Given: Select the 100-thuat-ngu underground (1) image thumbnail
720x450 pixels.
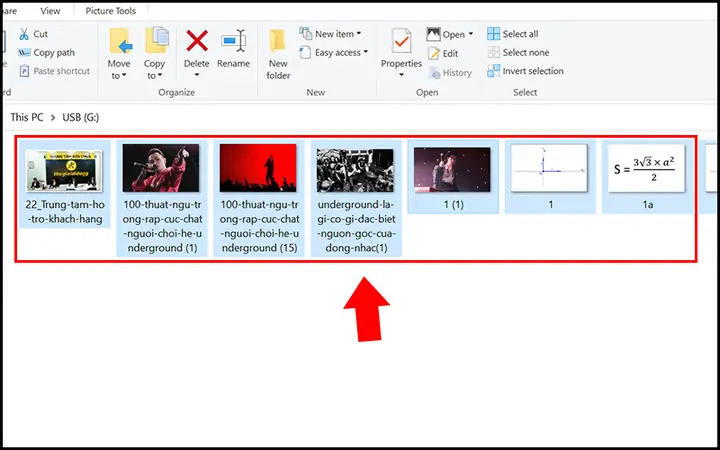Looking at the screenshot, I should pyautogui.click(x=161, y=168).
